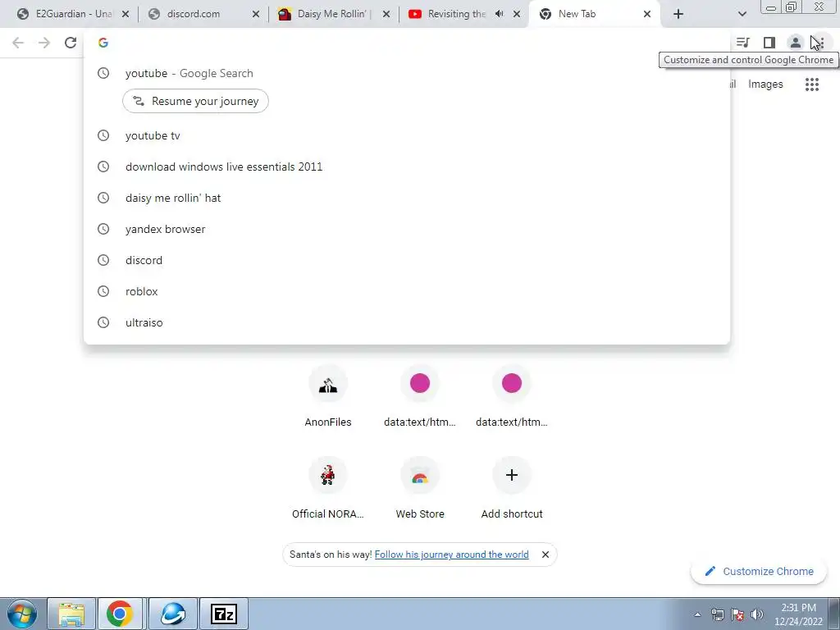Open the second data:text/htm shortcut

coord(512,398)
